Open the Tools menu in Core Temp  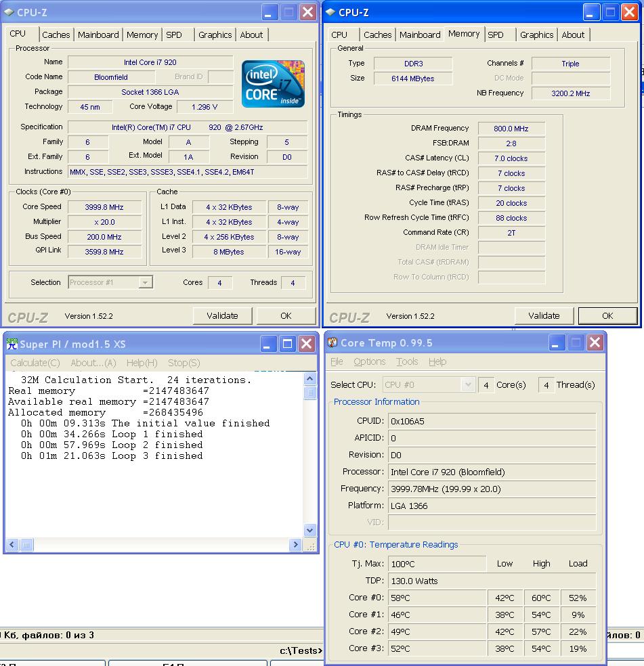[x=407, y=361]
